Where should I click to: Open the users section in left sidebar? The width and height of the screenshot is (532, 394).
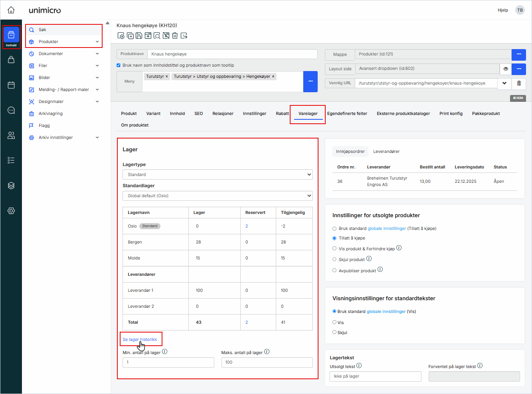pyautogui.click(x=11, y=135)
